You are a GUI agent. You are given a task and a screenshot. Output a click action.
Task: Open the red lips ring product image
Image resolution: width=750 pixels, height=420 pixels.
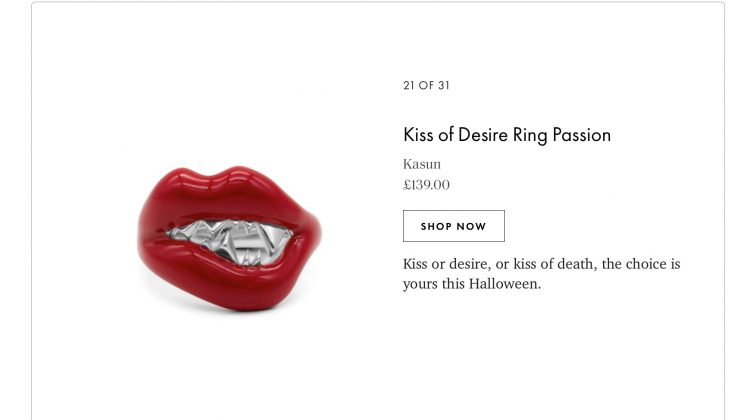pos(230,238)
